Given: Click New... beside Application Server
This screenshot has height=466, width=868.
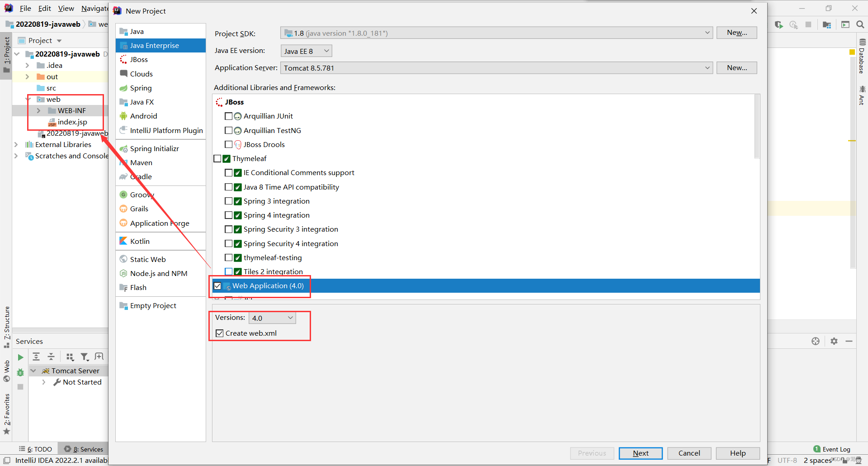Looking at the screenshot, I should [x=736, y=68].
